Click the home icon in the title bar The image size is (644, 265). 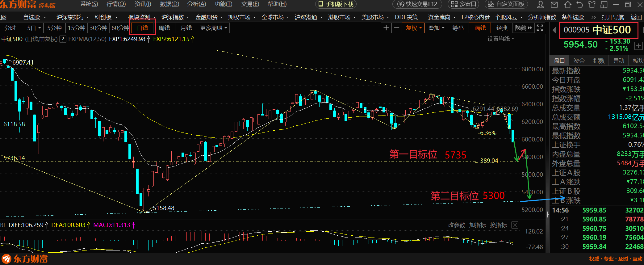[x=567, y=4]
